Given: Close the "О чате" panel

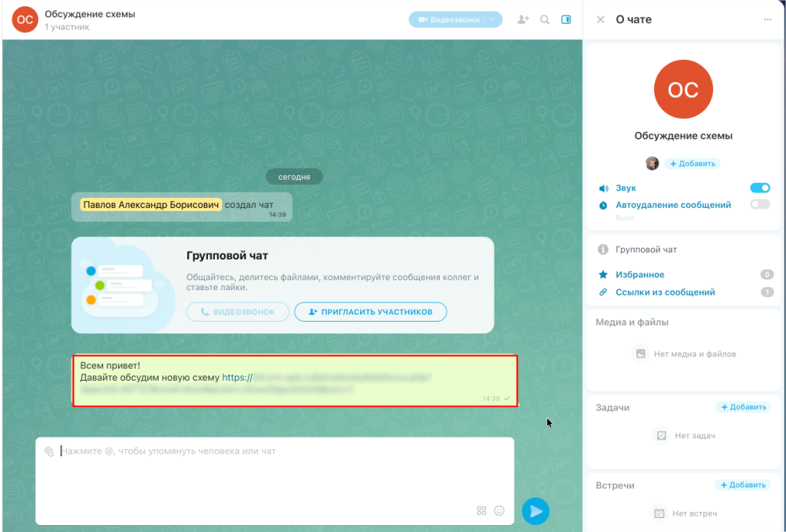Looking at the screenshot, I should (x=600, y=20).
